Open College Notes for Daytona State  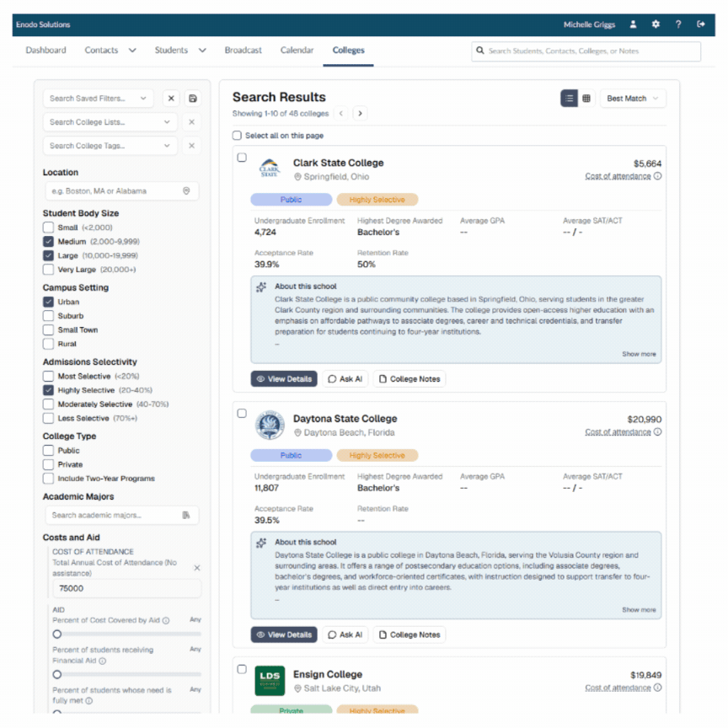409,634
